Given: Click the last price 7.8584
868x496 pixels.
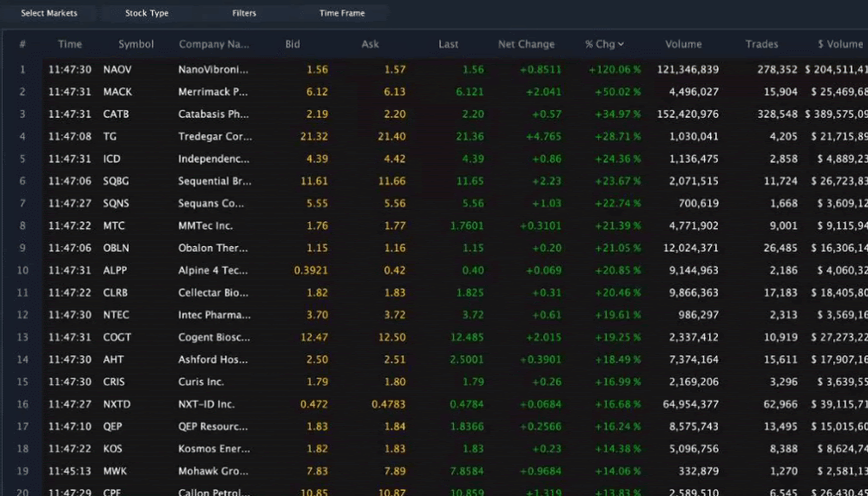Looking at the screenshot, I should [467, 471].
